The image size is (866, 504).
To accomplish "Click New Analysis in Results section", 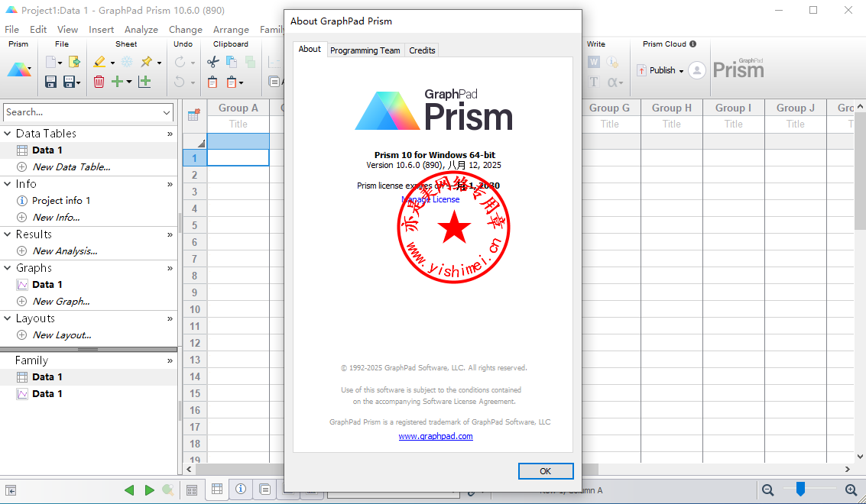I will click(x=65, y=251).
